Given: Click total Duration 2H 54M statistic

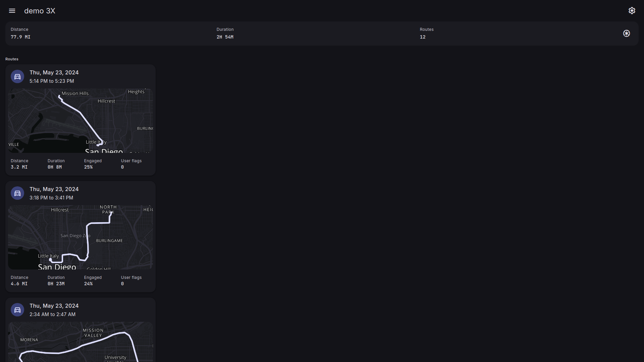Looking at the screenshot, I should (225, 37).
